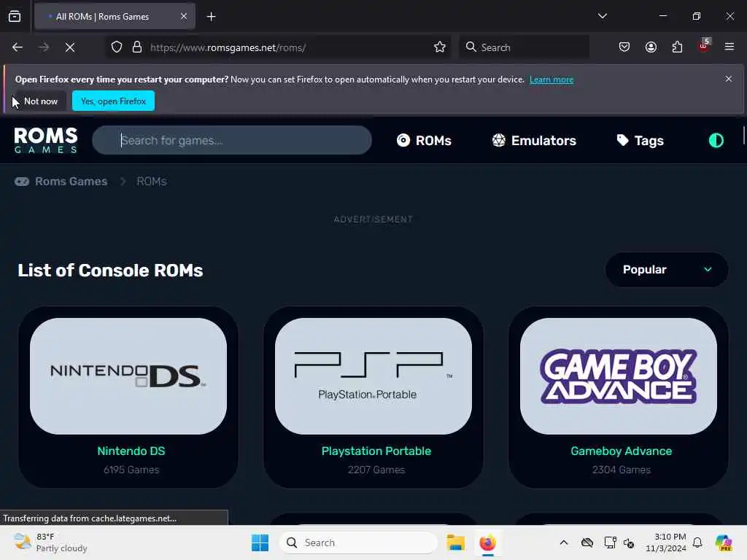The image size is (747, 560).
Task: Open the Windows Start menu
Action: tap(260, 542)
